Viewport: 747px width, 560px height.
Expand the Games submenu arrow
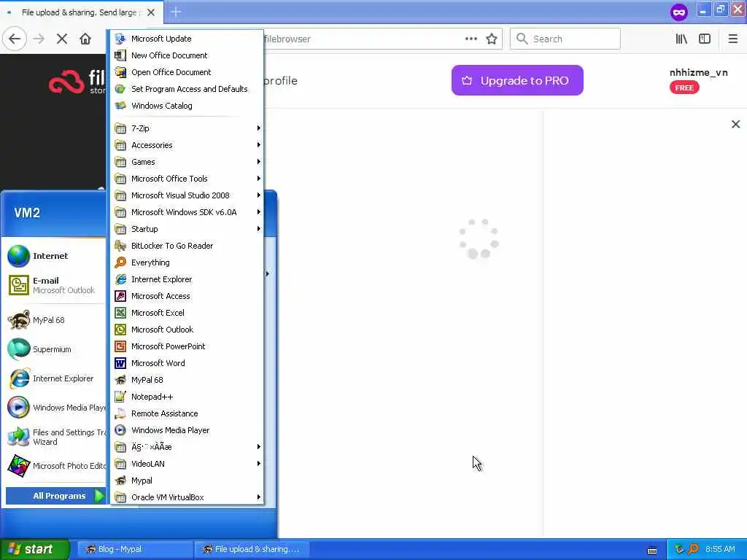pos(259,162)
